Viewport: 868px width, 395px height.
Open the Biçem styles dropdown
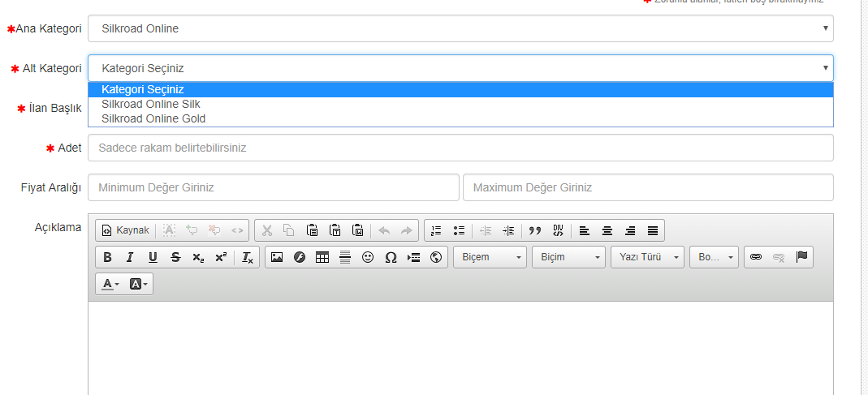(x=490, y=257)
